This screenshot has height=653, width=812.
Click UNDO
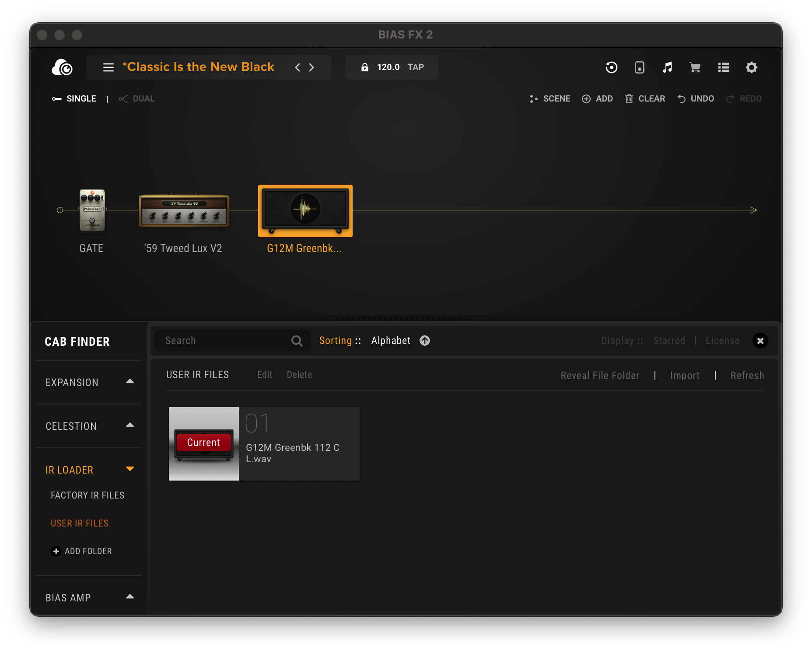point(696,99)
